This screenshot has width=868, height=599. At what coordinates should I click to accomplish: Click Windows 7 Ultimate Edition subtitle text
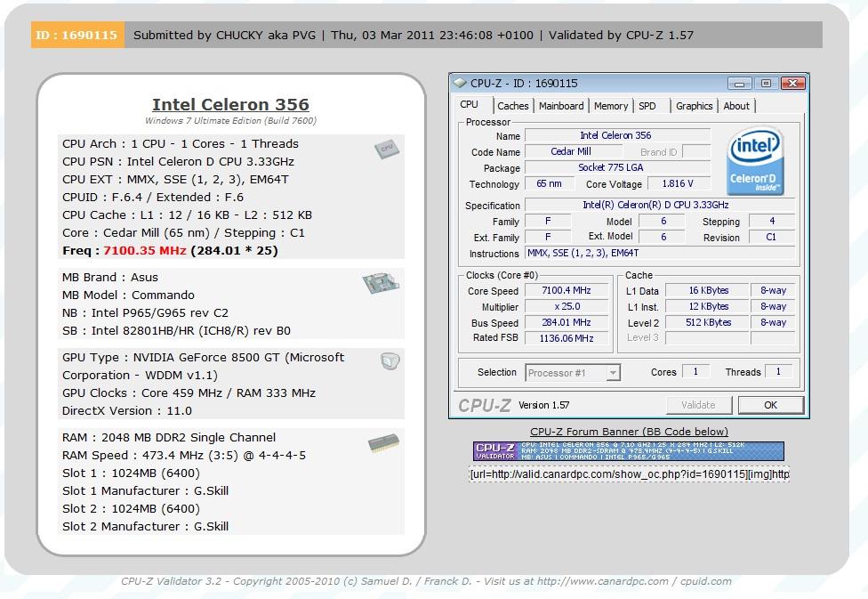click(231, 121)
